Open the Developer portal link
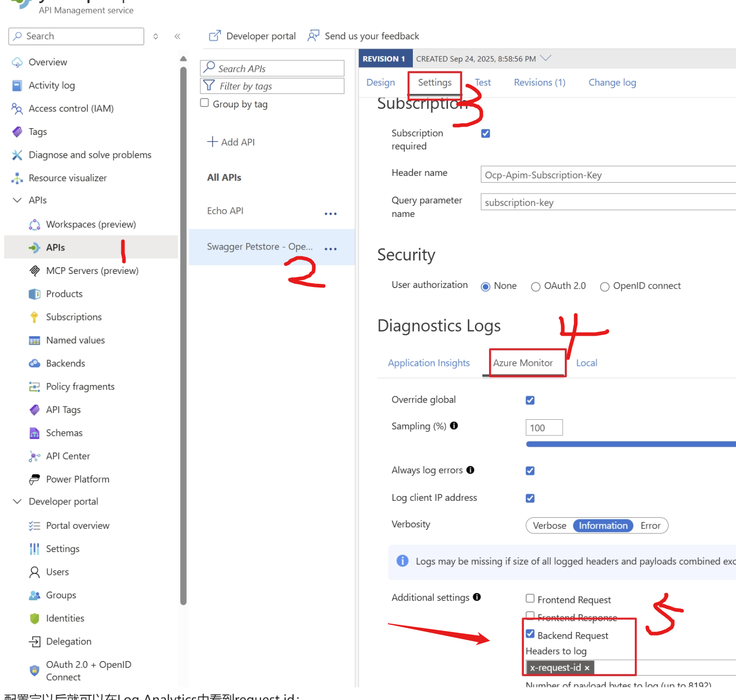736x700 pixels. [252, 36]
